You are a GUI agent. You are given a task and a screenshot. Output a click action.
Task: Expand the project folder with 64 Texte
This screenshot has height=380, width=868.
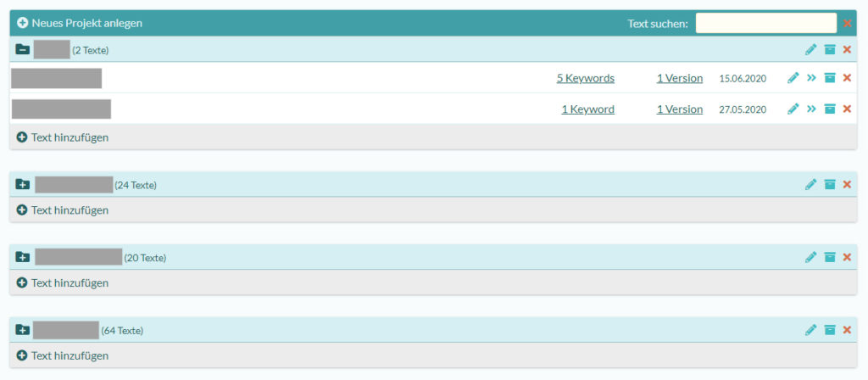(x=23, y=330)
